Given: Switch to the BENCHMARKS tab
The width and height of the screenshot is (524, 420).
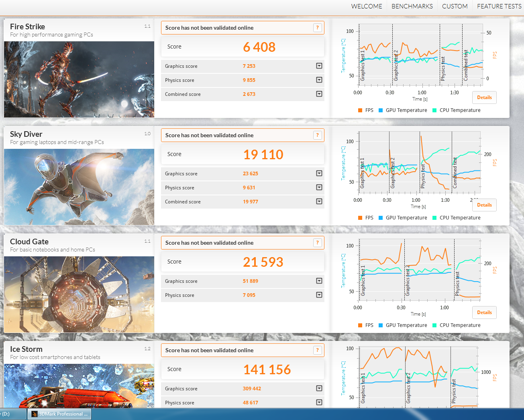Looking at the screenshot, I should pyautogui.click(x=412, y=6).
